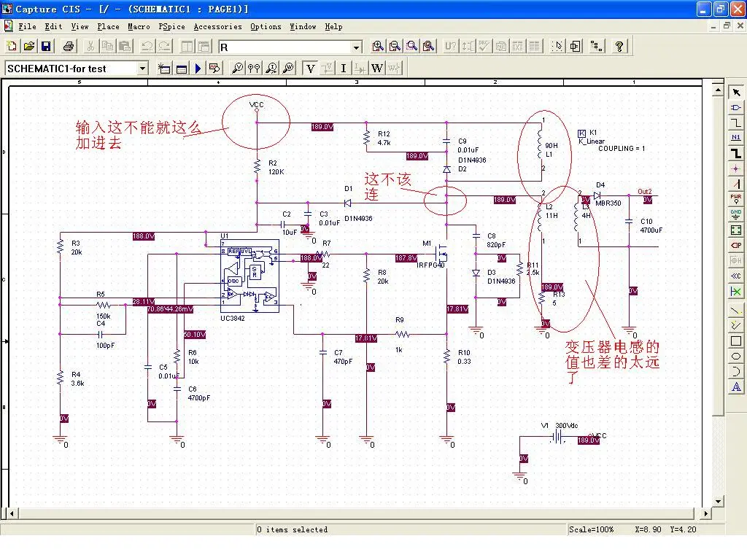
Task: Open the Macro menu
Action: pyautogui.click(x=139, y=27)
